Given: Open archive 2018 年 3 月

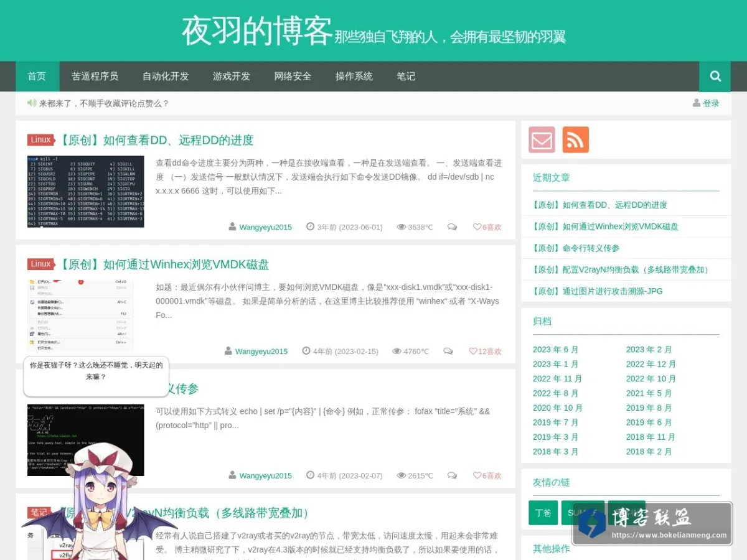Looking at the screenshot, I should (x=555, y=452).
